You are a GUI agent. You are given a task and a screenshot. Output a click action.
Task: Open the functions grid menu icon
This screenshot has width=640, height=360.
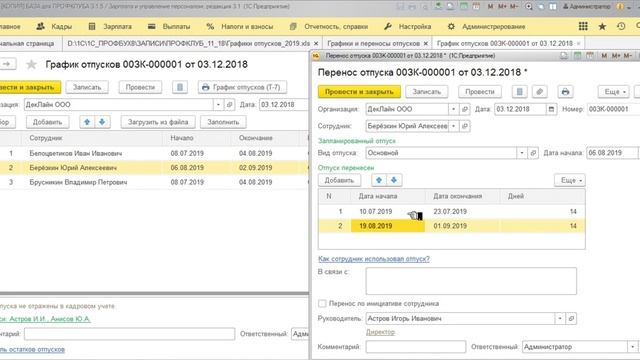pyautogui.click(x=583, y=27)
